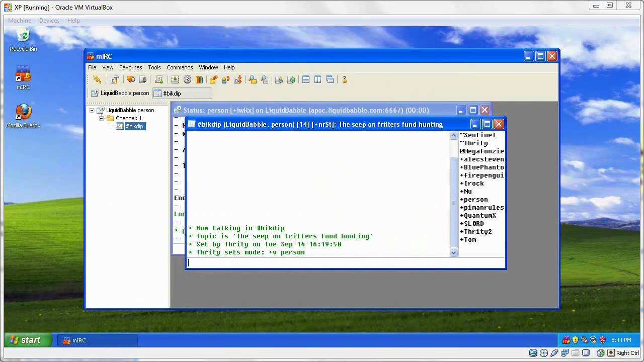Open the Log Files toolbar icon
This screenshot has width=644, height=362.
coord(265,79)
